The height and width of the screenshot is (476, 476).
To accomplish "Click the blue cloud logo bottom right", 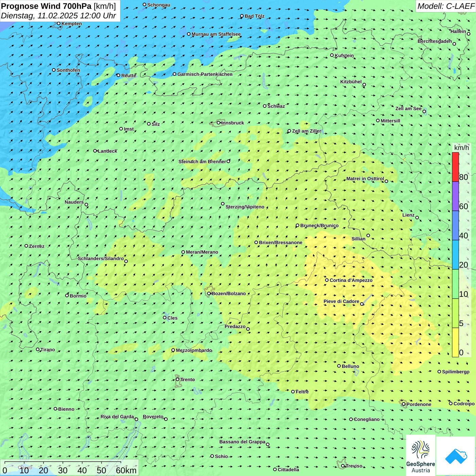I will 456,456.
